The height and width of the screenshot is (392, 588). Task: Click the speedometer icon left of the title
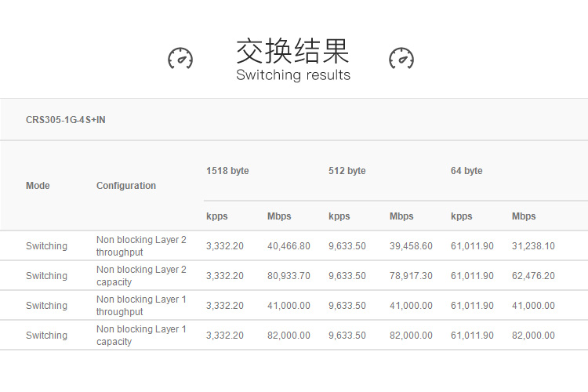coord(180,58)
